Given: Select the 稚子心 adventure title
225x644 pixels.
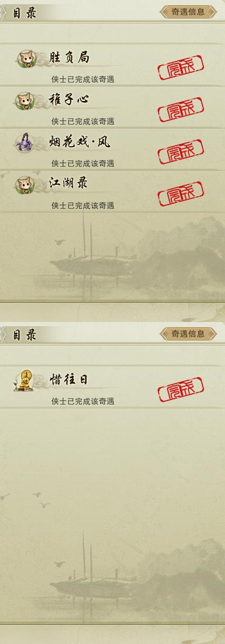Looking at the screenshot, I should pyautogui.click(x=69, y=99).
